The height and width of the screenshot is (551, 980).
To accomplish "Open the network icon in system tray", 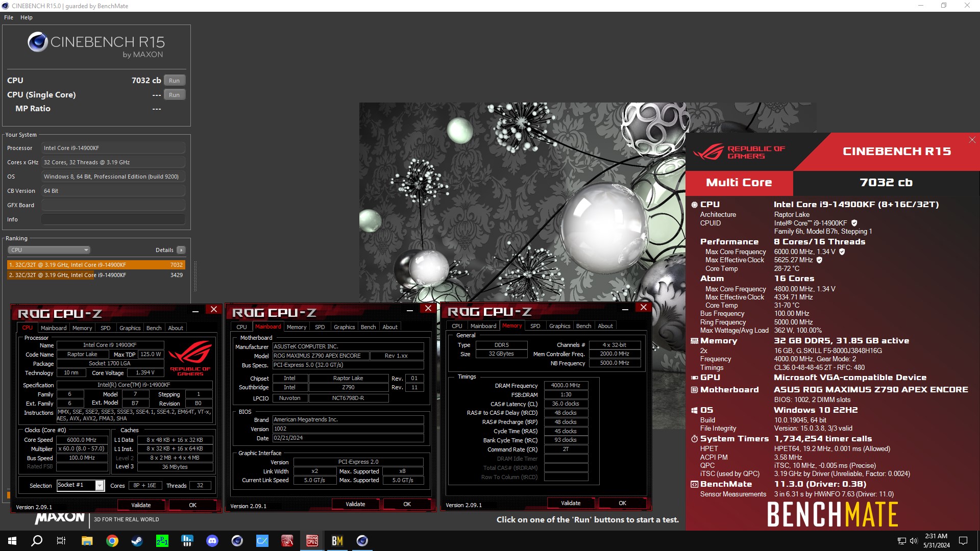I will 901,541.
